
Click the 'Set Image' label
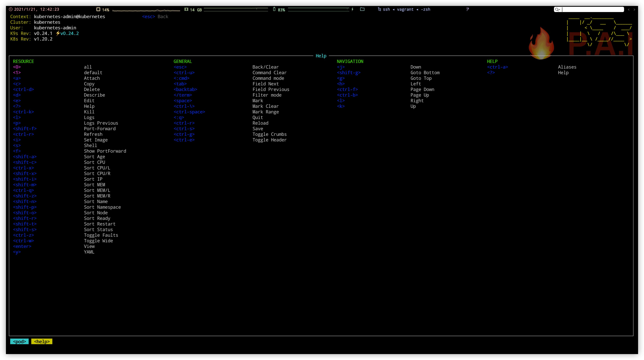pyautogui.click(x=96, y=140)
